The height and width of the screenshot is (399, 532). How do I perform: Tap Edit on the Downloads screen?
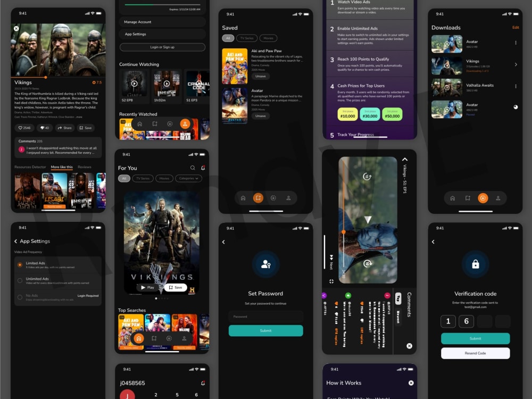click(x=516, y=28)
